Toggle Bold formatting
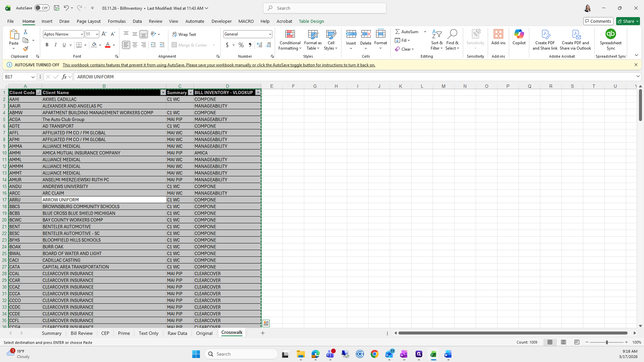 coord(47,45)
